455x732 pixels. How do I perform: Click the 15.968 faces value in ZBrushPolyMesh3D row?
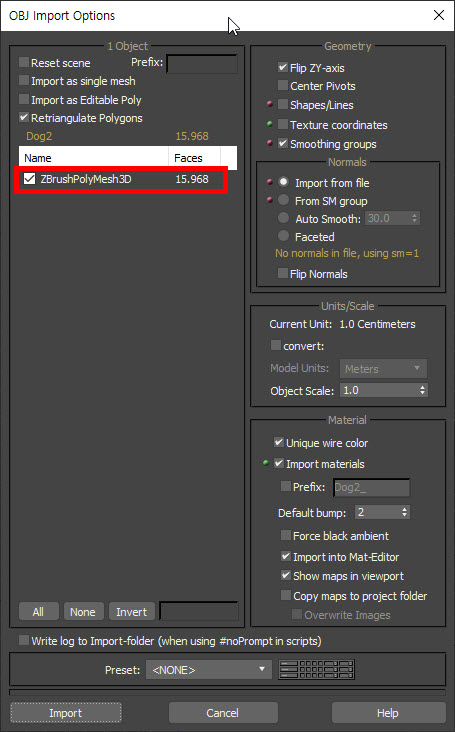click(x=192, y=179)
